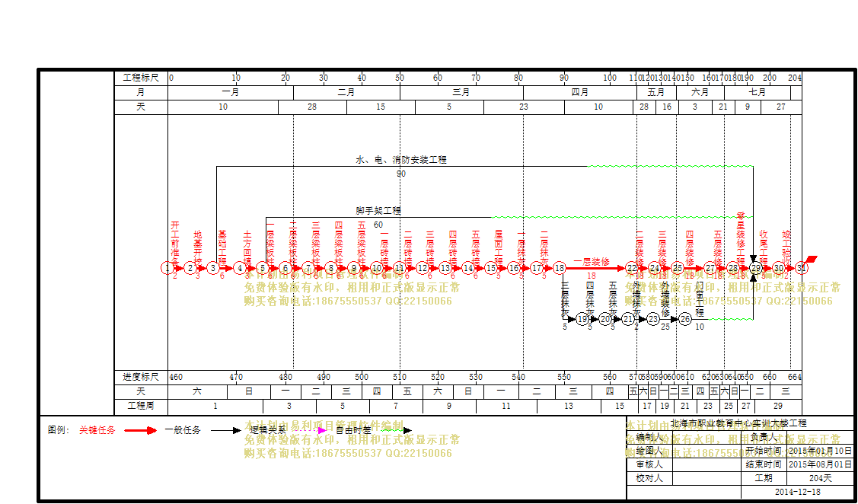Select node circle 18 before 一层装修
Image resolution: width=858 pixels, height=504 pixels.
click(x=560, y=268)
